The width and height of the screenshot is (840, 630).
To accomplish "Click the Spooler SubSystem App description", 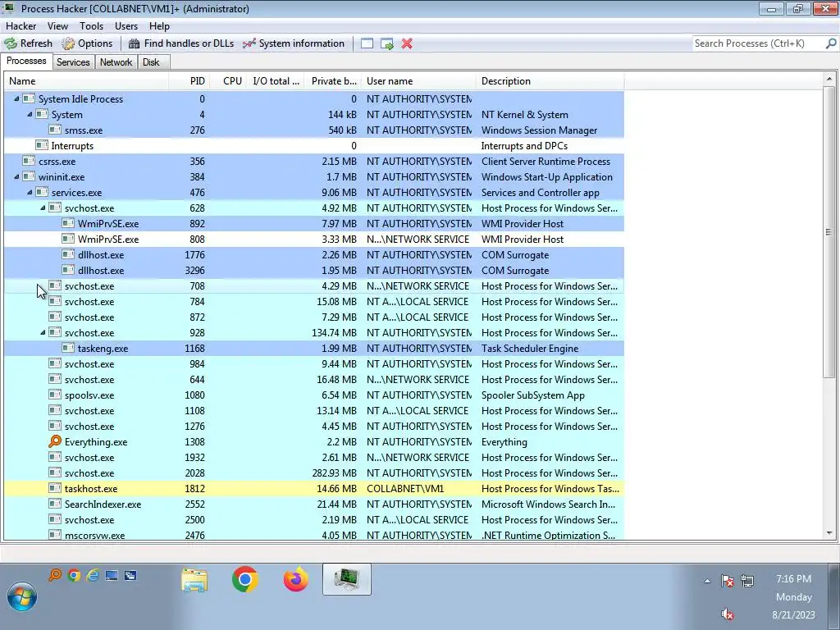I will tap(532, 395).
